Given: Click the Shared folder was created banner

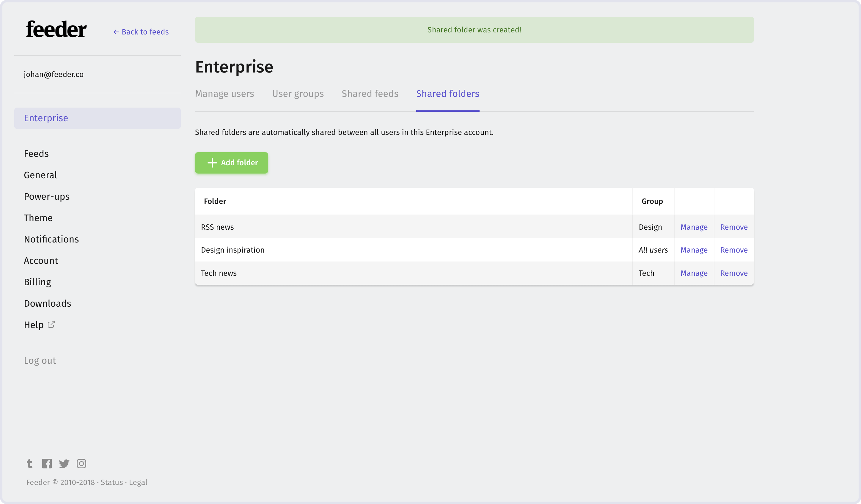Looking at the screenshot, I should click(474, 30).
